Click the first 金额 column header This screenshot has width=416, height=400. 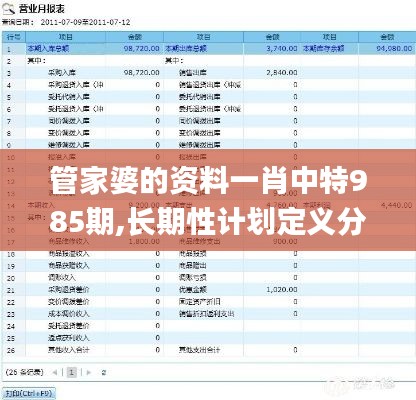pyautogui.click(x=135, y=37)
